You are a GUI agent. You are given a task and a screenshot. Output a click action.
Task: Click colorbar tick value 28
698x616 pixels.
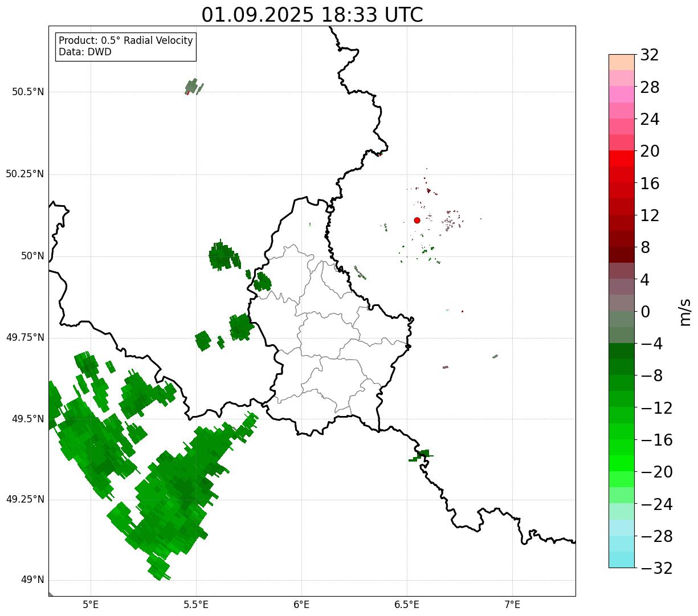point(650,88)
